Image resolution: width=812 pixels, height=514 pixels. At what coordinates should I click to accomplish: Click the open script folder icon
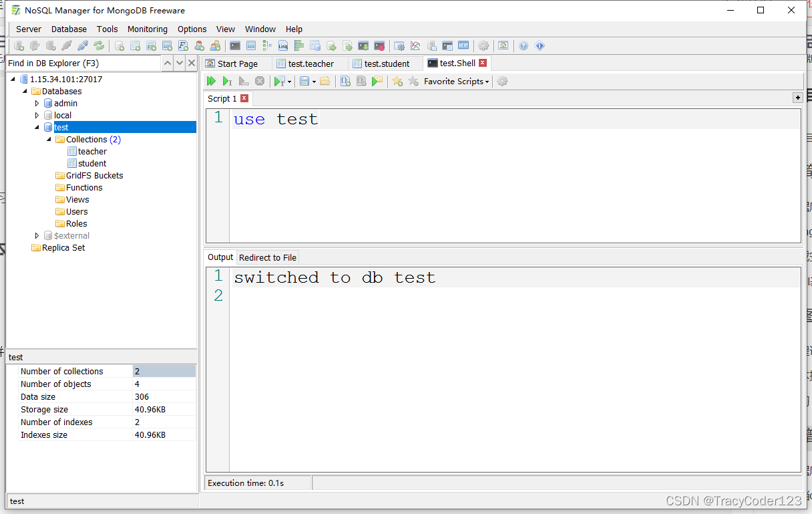[325, 81]
